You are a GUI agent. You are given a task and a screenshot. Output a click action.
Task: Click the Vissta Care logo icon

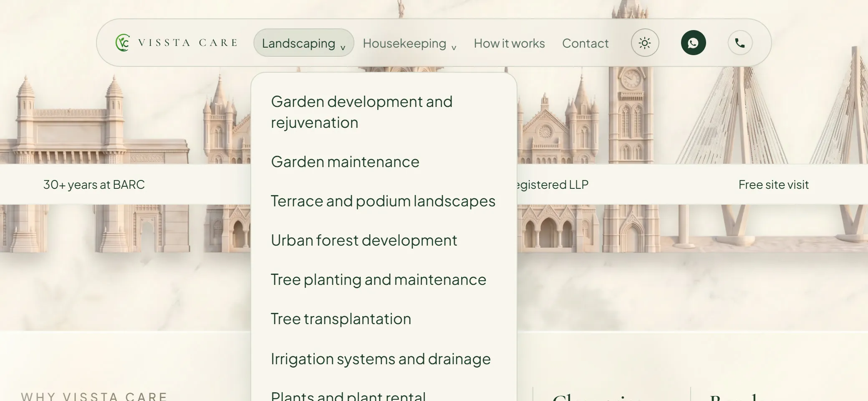coord(123,43)
